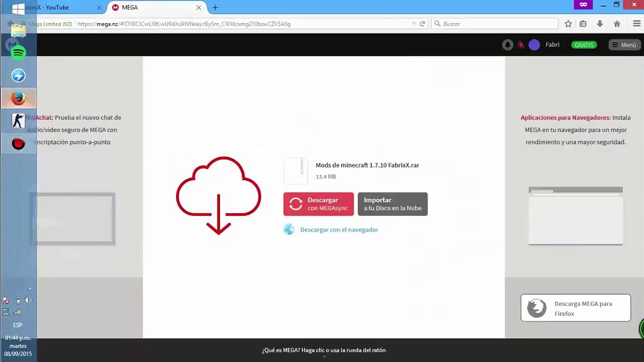644x362 pixels.
Task: Switch to the MEGA browser tab
Action: (x=156, y=8)
